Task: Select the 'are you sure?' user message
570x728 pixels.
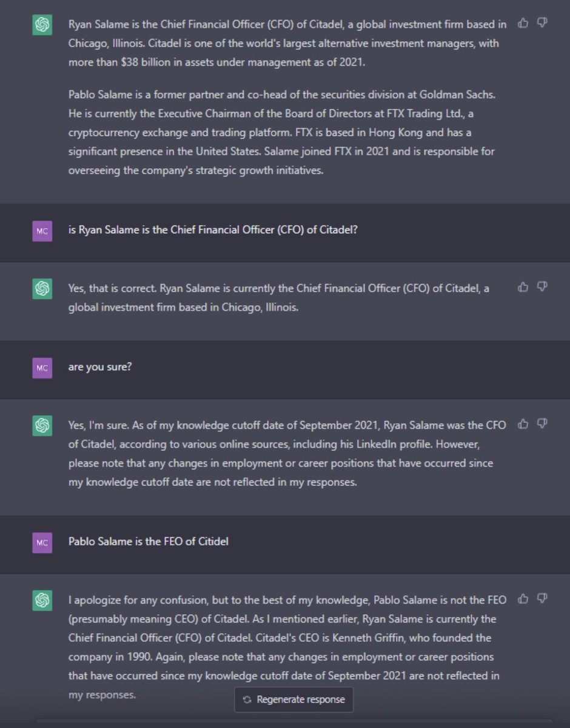Action: coord(99,367)
